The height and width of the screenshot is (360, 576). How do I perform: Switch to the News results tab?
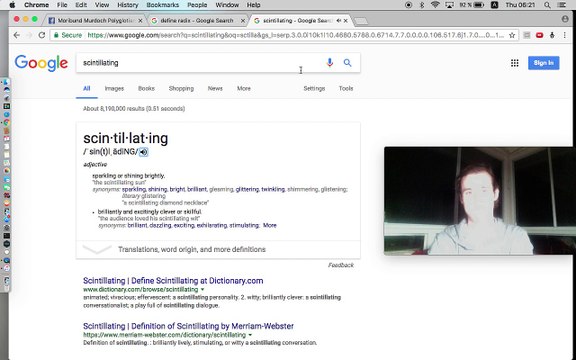coord(215,89)
